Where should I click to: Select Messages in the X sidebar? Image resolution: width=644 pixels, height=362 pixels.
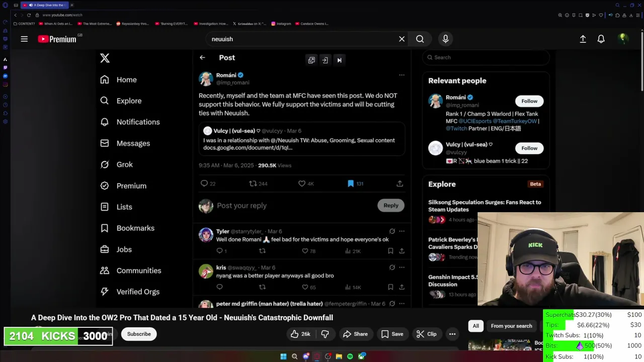pyautogui.click(x=125, y=143)
